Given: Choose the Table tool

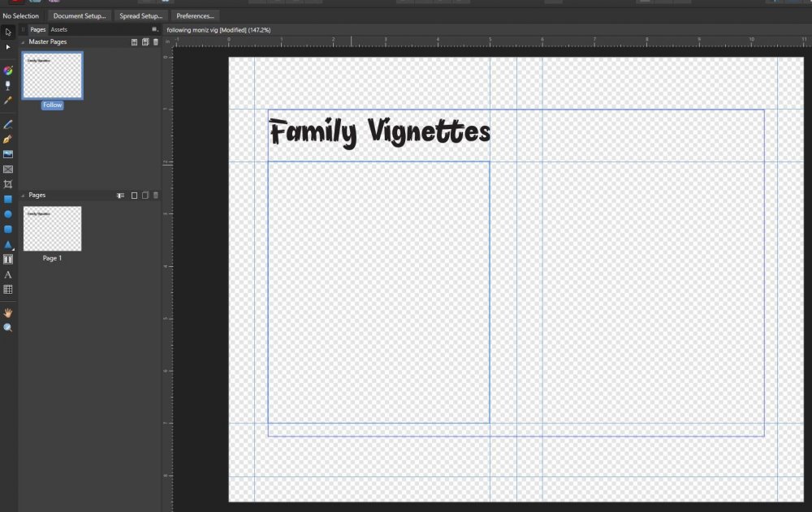Looking at the screenshot, I should click(x=8, y=289).
